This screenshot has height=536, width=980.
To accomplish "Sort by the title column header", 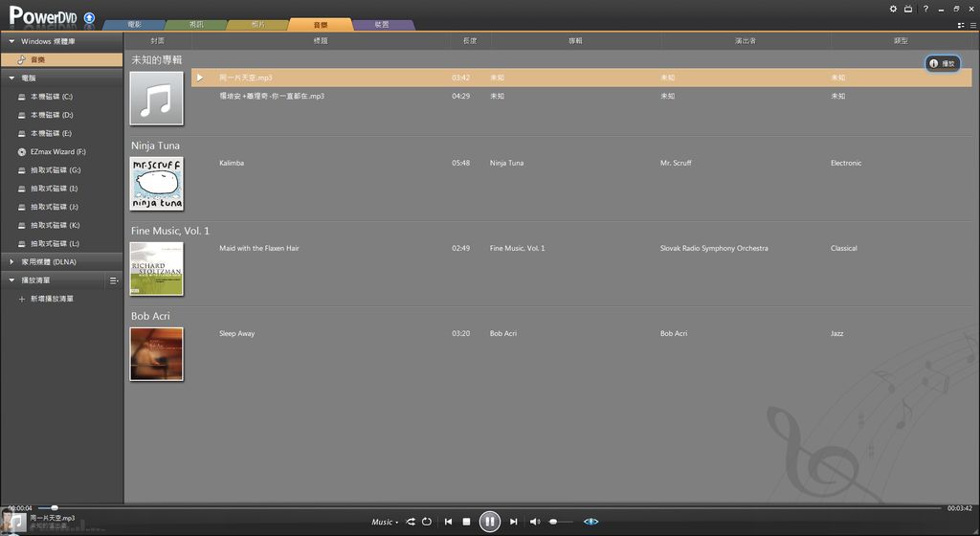I will [x=321, y=40].
